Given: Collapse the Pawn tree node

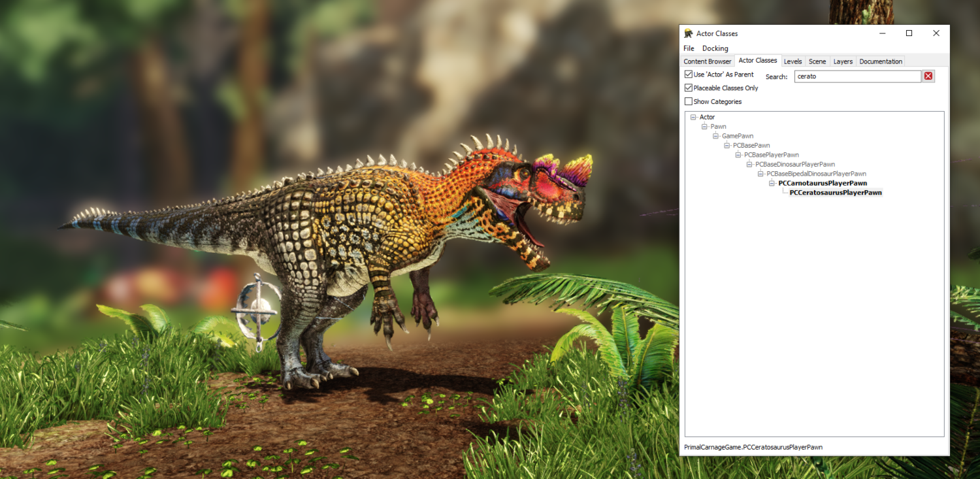Looking at the screenshot, I should (705, 127).
